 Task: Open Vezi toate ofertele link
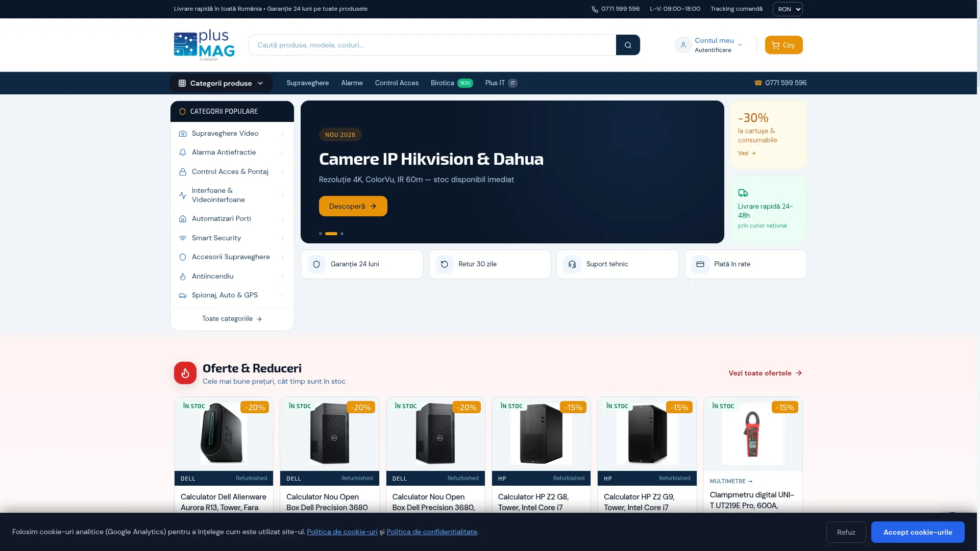[x=765, y=373]
